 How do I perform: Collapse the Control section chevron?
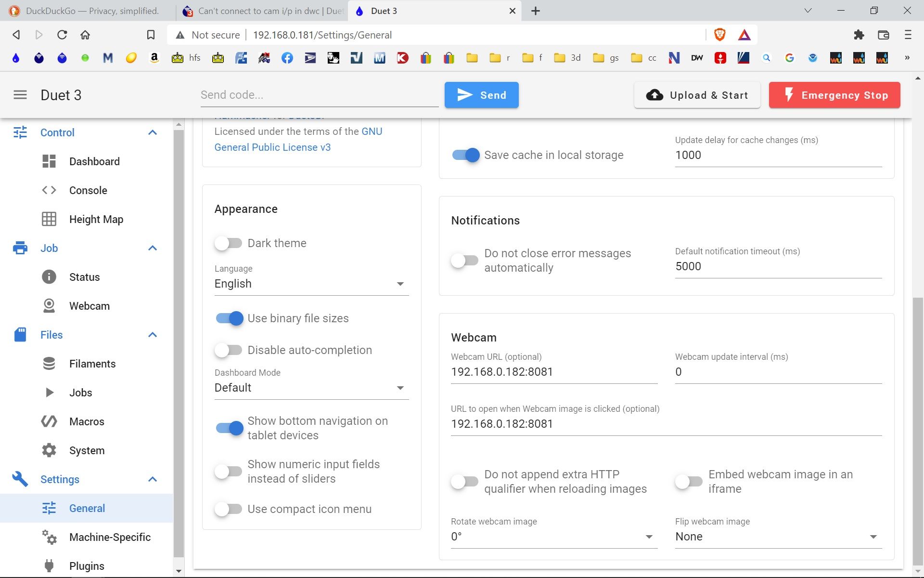(153, 132)
